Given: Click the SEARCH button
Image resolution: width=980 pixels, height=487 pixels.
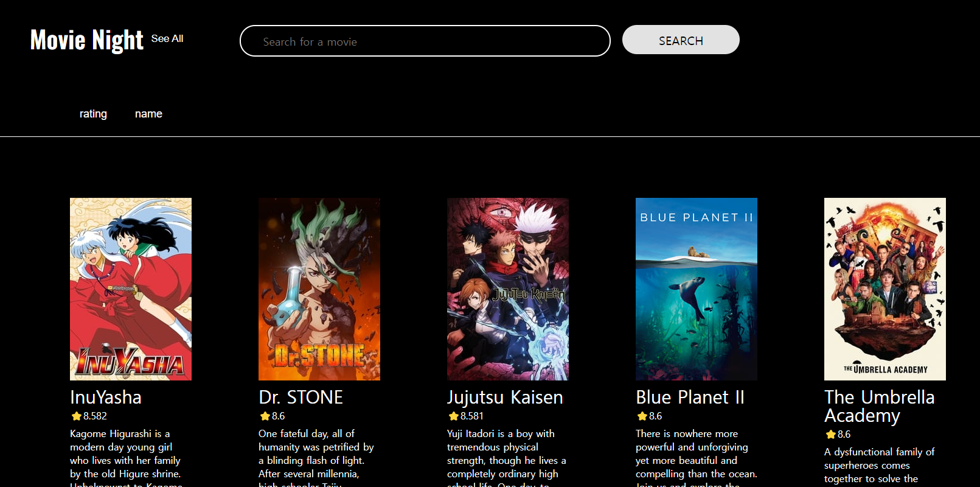Looking at the screenshot, I should point(681,40).
